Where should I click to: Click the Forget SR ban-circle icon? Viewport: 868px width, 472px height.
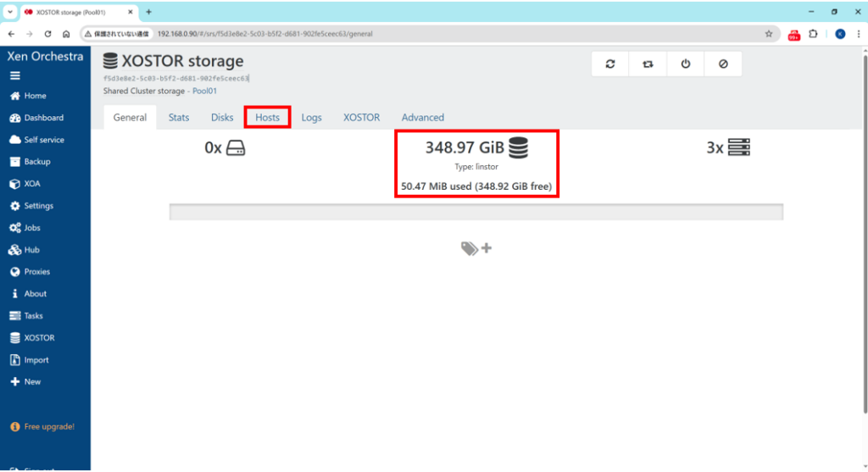[723, 64]
